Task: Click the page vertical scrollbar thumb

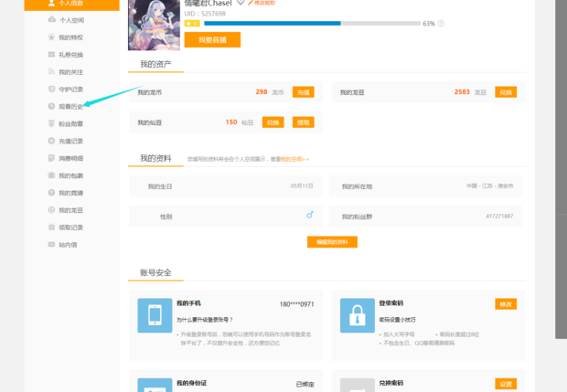Action: (x=561, y=169)
